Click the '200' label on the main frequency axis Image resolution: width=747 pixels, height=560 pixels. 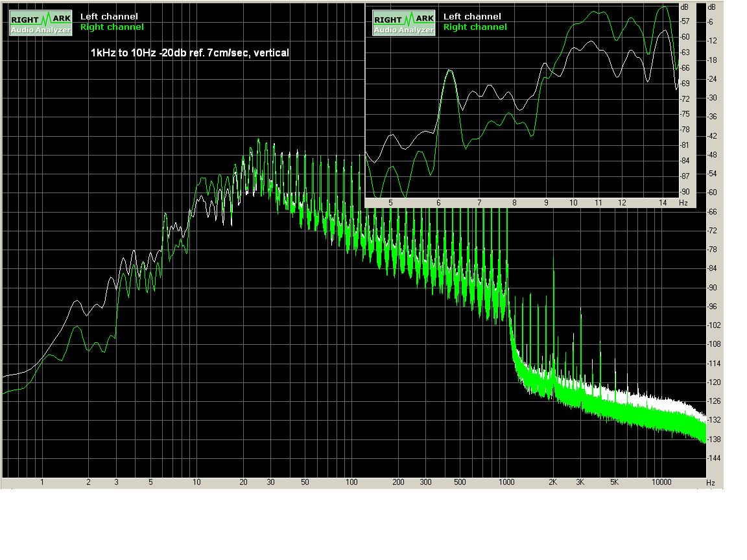point(398,482)
